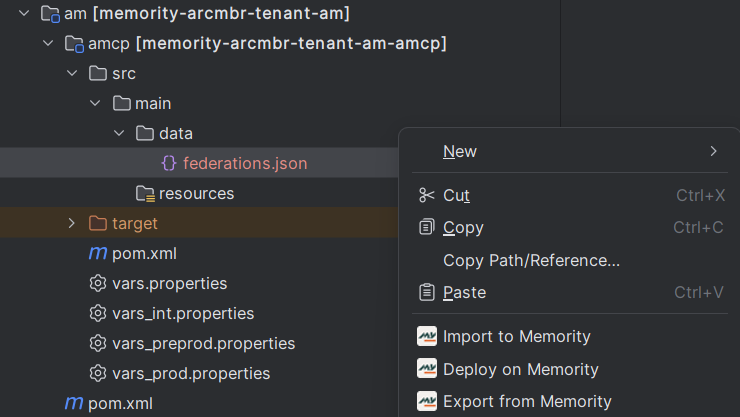Click the Deploy on Memority icon

pyautogui.click(x=427, y=369)
